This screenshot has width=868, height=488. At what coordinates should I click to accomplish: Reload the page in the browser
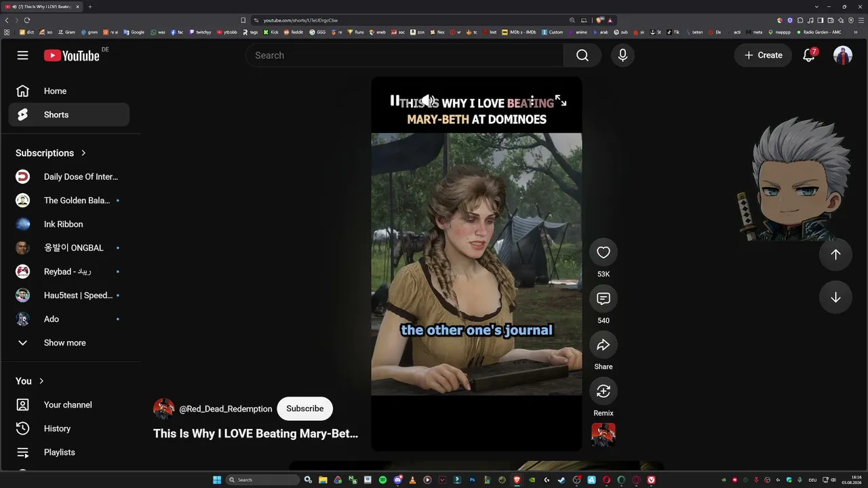click(27, 20)
